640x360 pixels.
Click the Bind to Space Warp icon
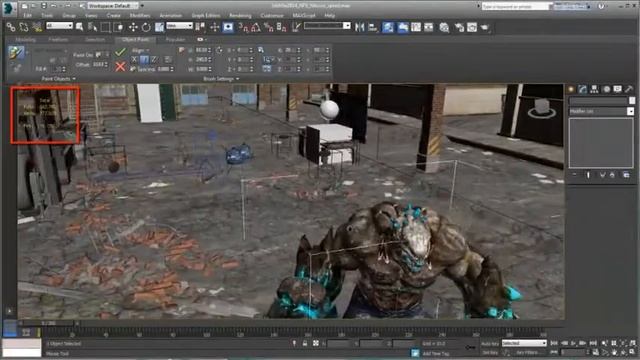click(x=37, y=27)
